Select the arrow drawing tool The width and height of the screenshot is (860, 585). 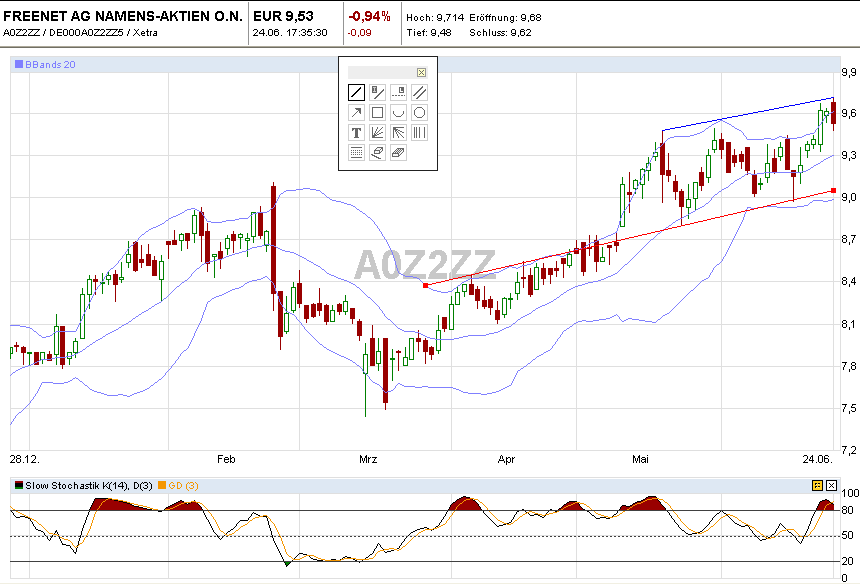pyautogui.click(x=357, y=112)
